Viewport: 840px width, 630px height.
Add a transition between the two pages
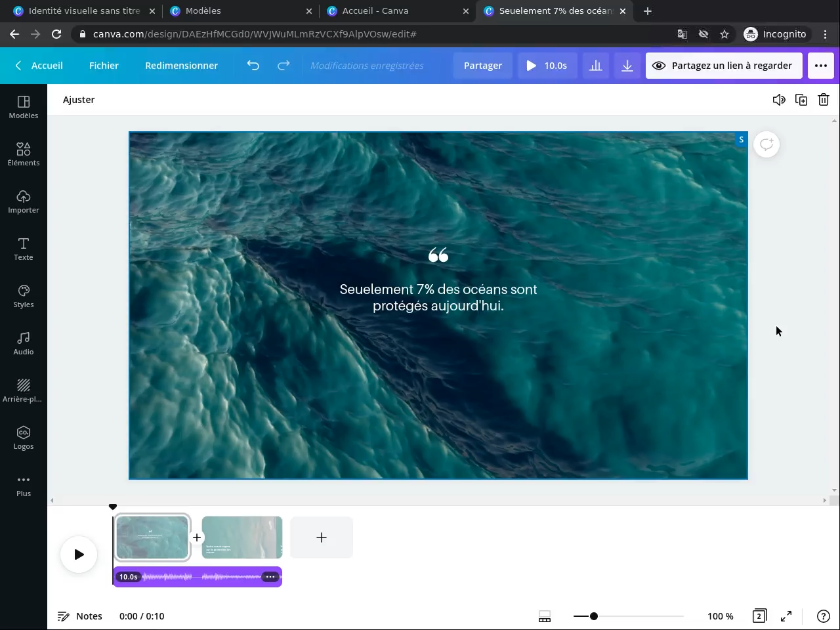[x=197, y=537]
